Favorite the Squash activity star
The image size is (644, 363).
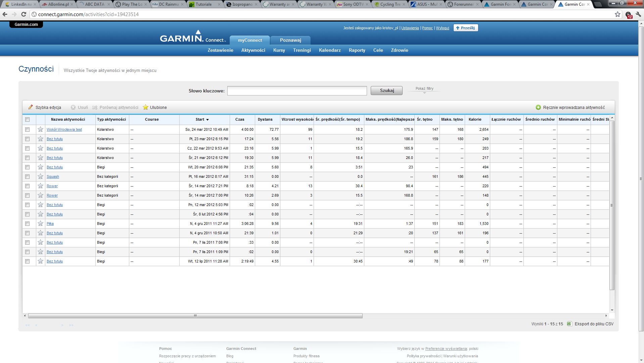(x=40, y=176)
